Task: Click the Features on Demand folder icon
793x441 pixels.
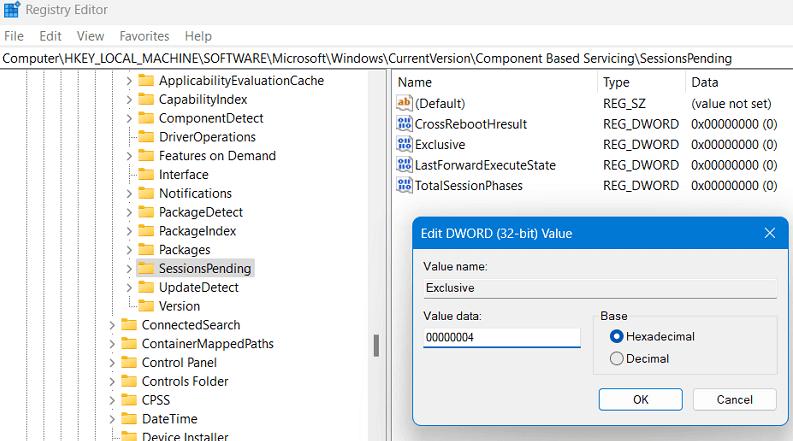Action: point(146,155)
